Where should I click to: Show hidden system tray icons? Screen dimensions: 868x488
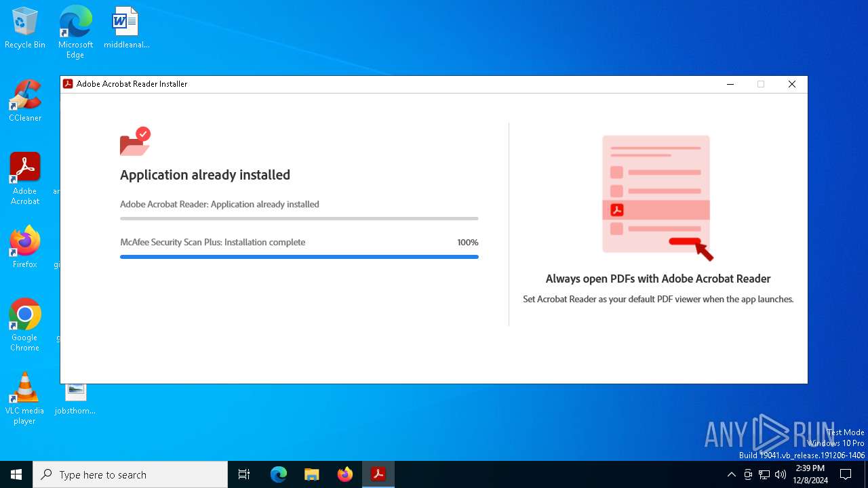tap(731, 474)
